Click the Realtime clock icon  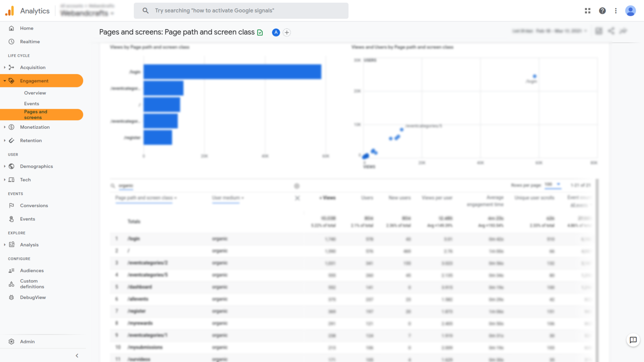[11, 41]
